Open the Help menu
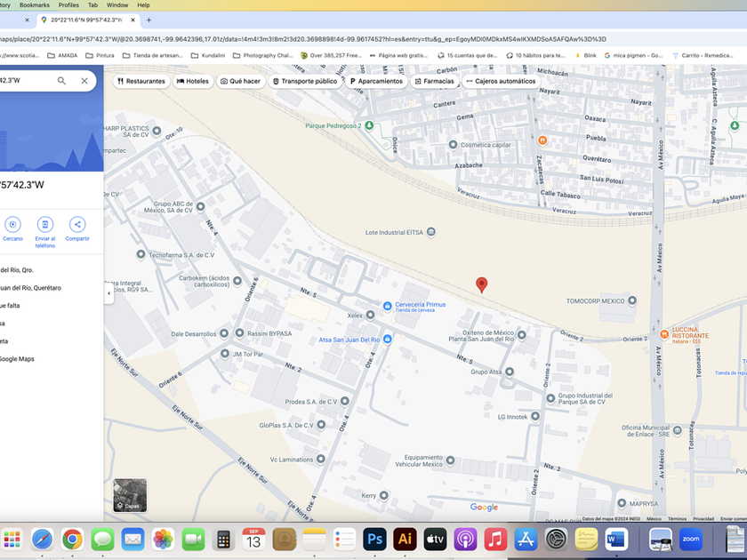The height and width of the screenshot is (560, 747). click(143, 4)
